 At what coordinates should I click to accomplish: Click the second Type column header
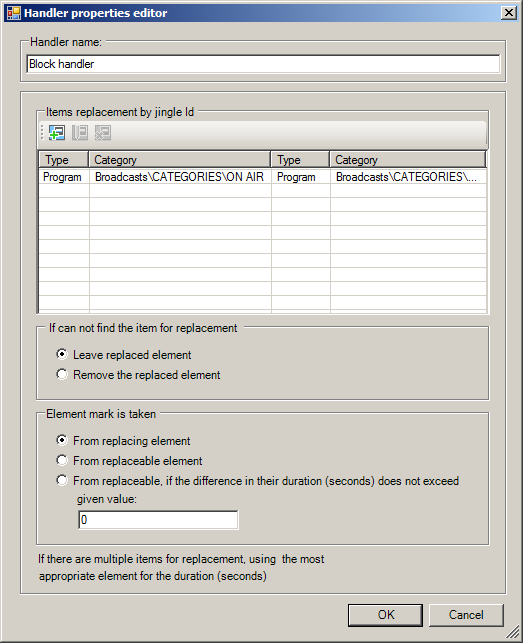[300, 160]
